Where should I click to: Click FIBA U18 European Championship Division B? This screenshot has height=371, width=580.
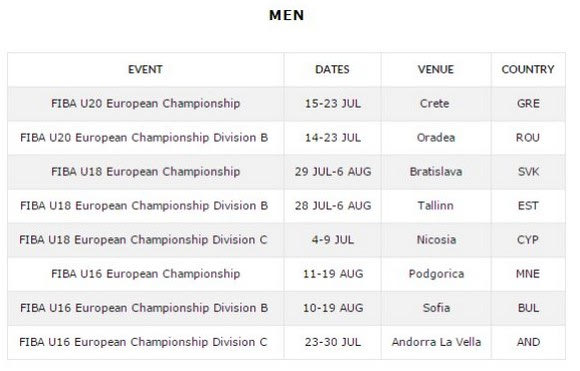(x=144, y=206)
